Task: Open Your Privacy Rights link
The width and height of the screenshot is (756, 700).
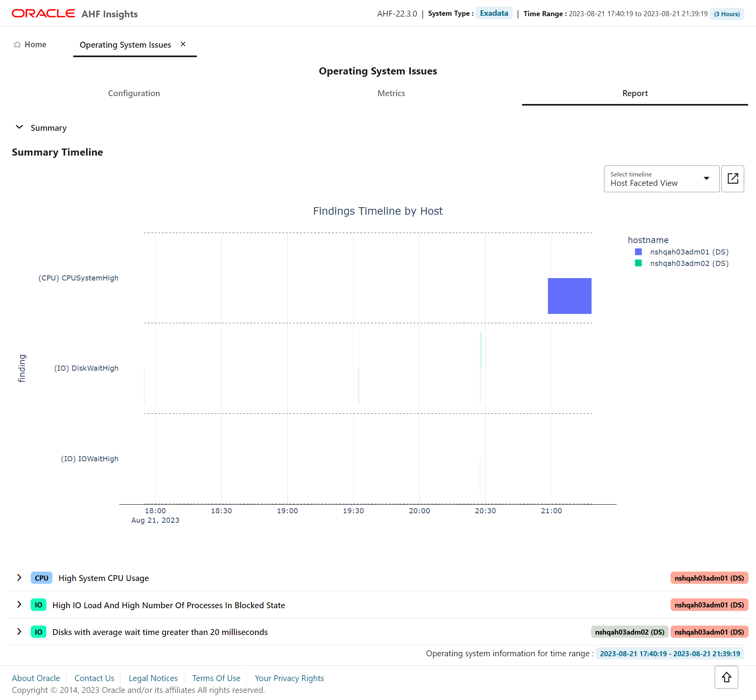Action: pos(289,678)
